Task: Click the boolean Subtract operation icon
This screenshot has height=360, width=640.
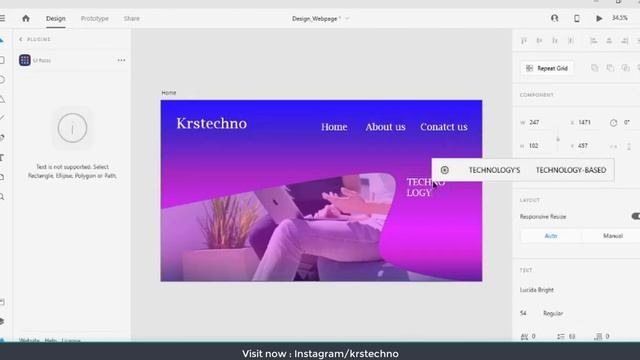Action: [x=610, y=68]
